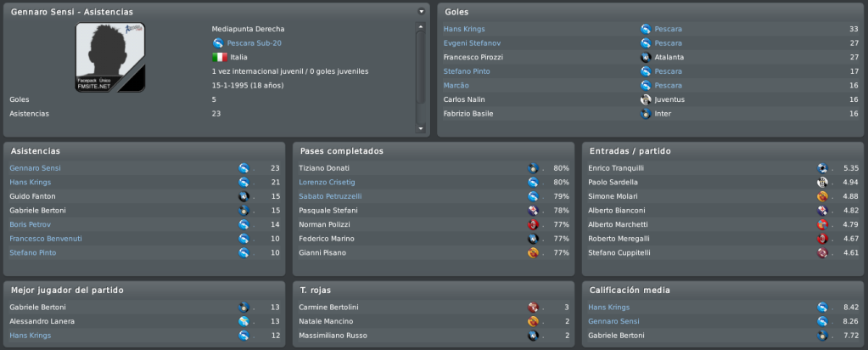This screenshot has height=350, width=868.
Task: Click the Pescara club badge beside Hans Krings in Goles
Action: (x=646, y=29)
